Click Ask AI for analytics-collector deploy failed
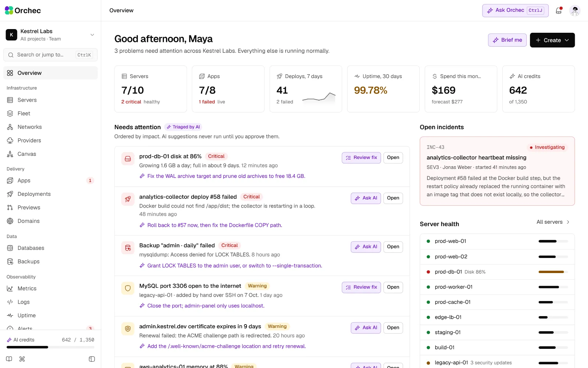Screen dimensions: 588x368 coord(366,198)
